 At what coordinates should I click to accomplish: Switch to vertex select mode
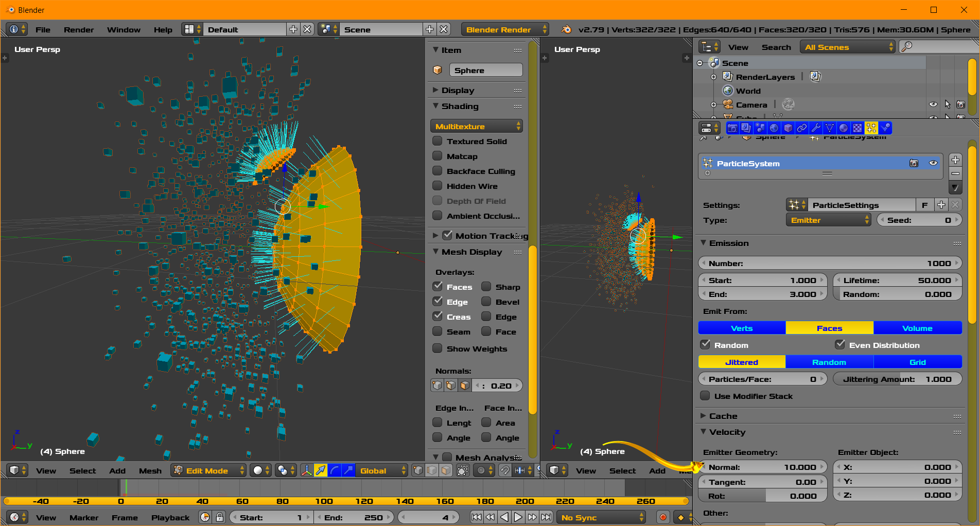(418, 470)
